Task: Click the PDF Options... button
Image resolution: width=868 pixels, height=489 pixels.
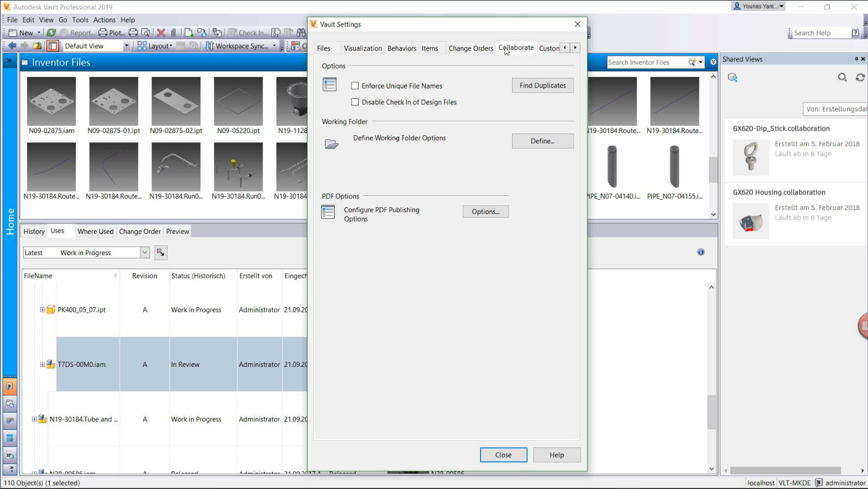Action: pos(486,212)
